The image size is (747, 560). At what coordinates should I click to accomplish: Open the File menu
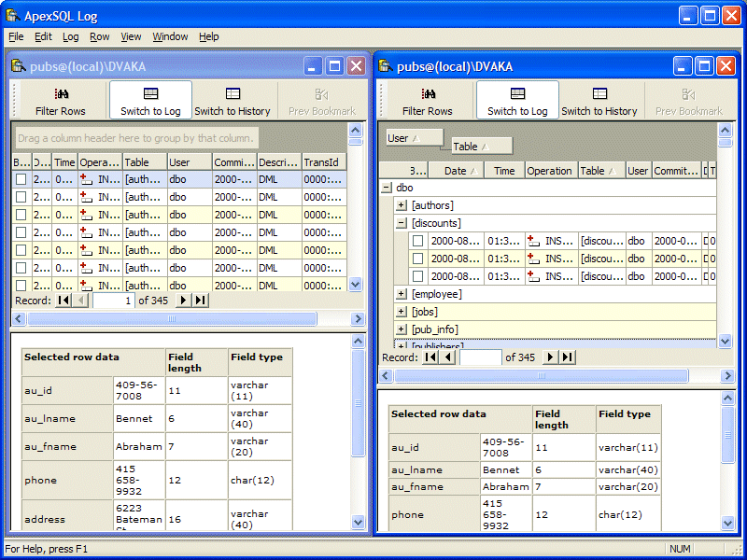tap(16, 36)
